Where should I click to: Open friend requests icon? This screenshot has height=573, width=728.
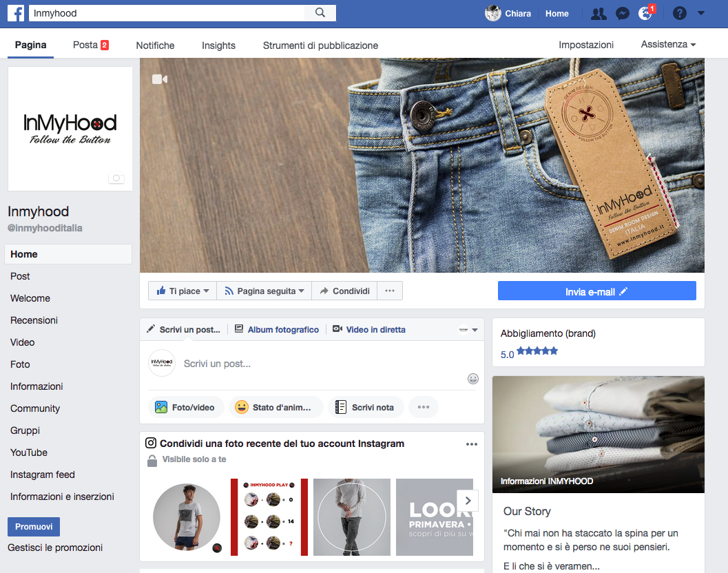pos(599,14)
